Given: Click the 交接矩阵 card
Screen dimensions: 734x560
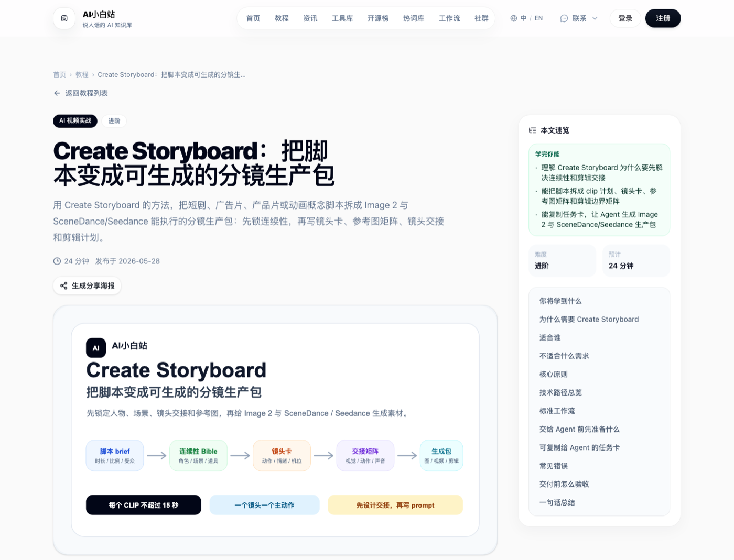Looking at the screenshot, I should coord(365,456).
